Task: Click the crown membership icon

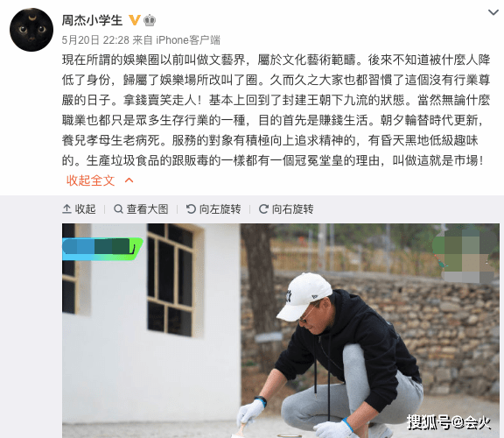Action: point(150,20)
